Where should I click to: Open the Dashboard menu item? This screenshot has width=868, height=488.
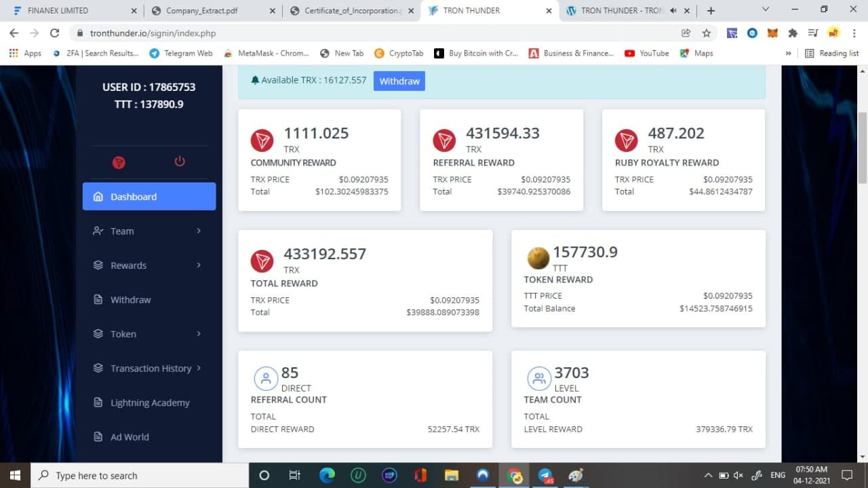click(x=149, y=196)
